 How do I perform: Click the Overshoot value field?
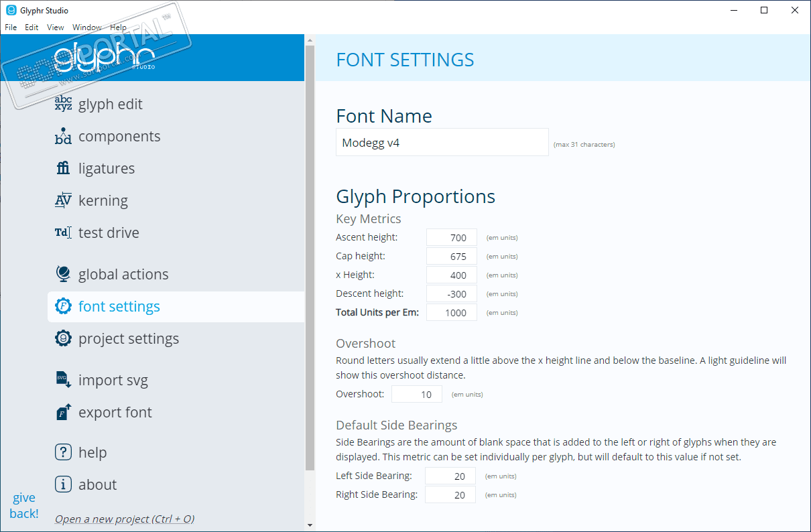click(x=417, y=394)
